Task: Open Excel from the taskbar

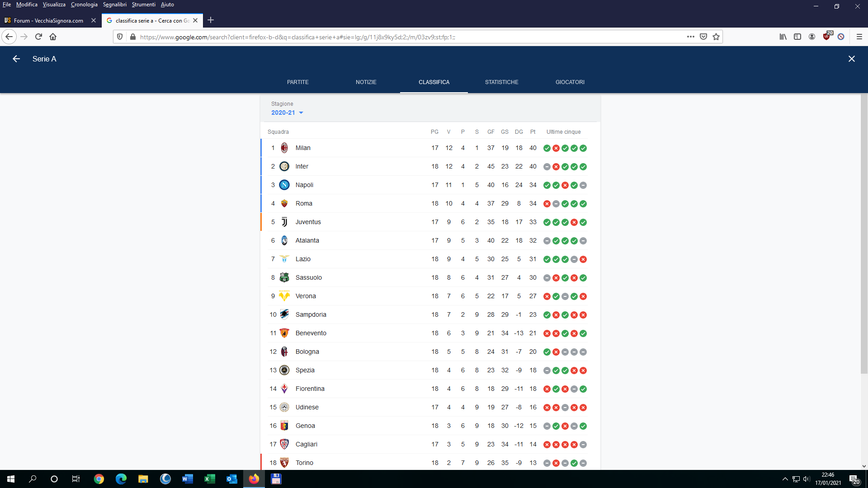Action: [x=210, y=479]
